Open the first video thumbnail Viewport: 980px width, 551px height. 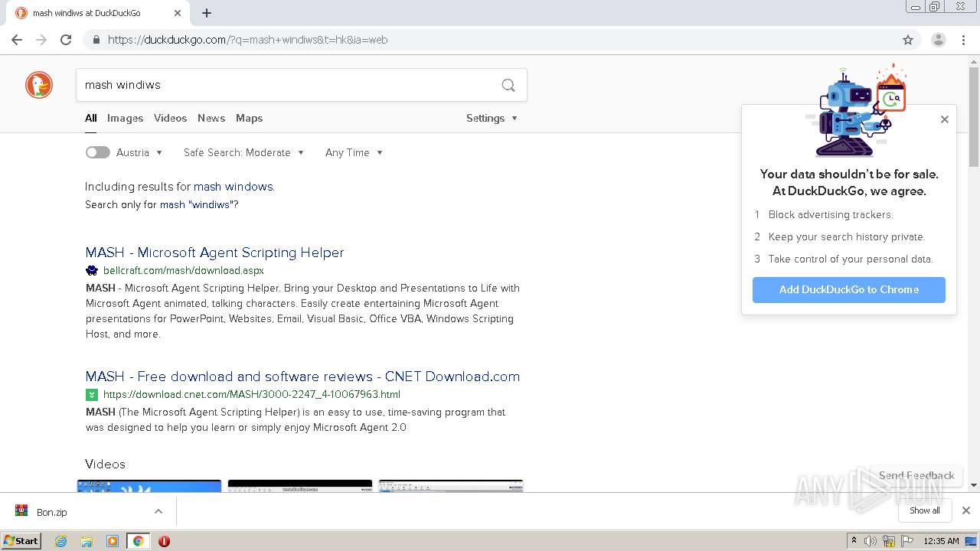tap(149, 486)
